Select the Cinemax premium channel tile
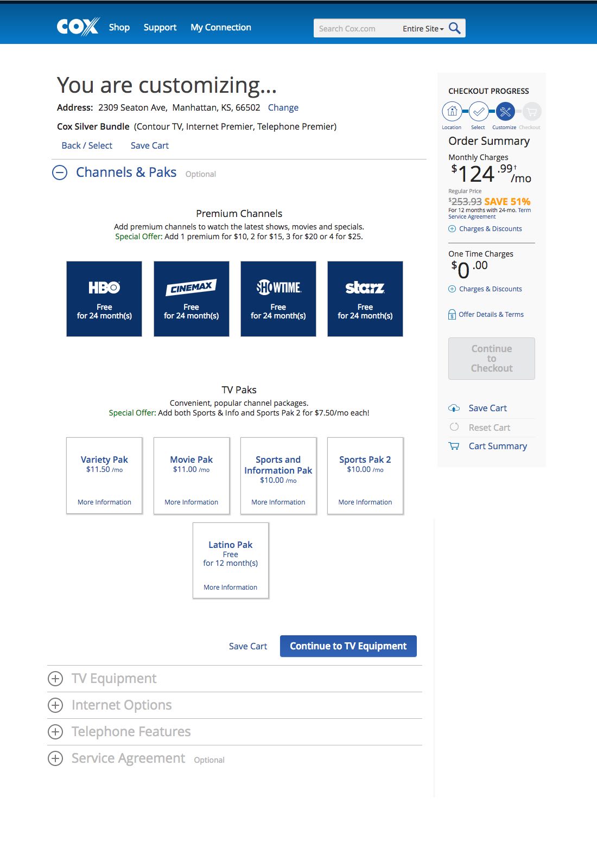Image resolution: width=597 pixels, height=868 pixels. (x=192, y=299)
